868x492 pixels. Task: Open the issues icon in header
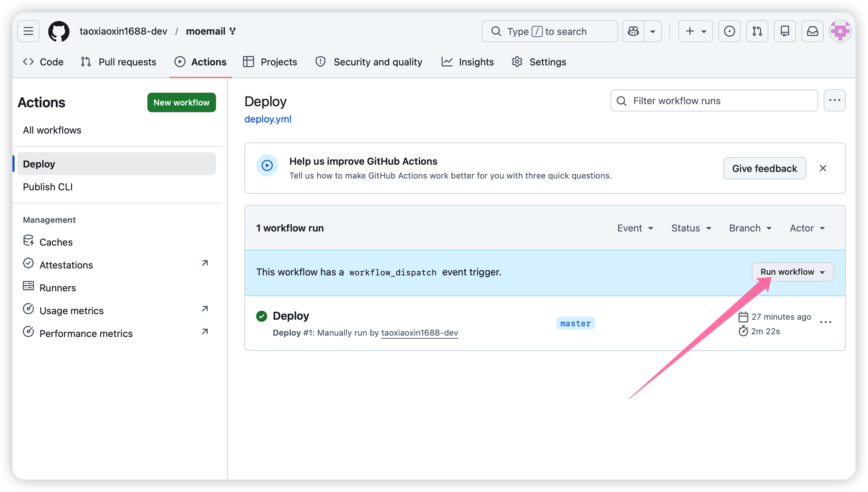point(729,31)
